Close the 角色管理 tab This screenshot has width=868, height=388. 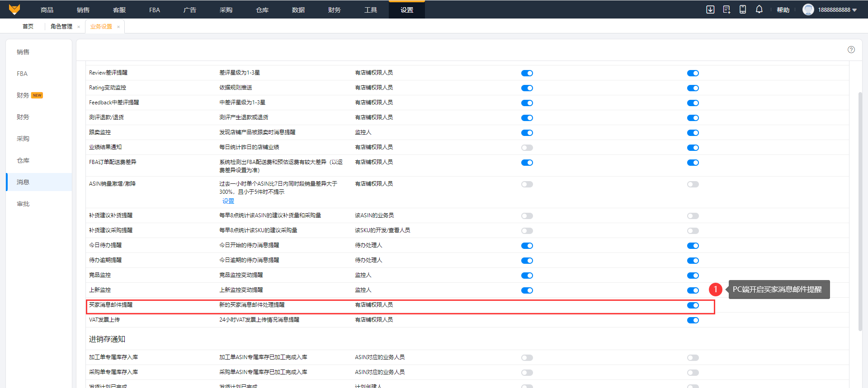[79, 27]
